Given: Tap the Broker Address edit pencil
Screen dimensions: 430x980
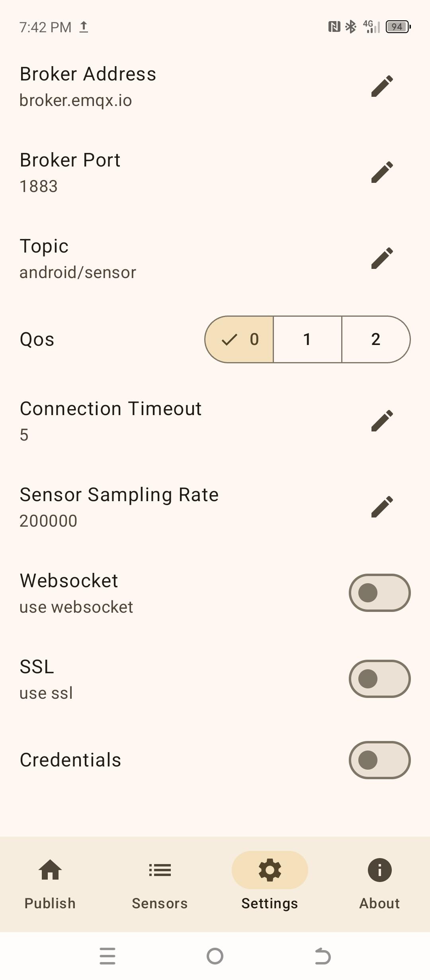Looking at the screenshot, I should point(382,86).
